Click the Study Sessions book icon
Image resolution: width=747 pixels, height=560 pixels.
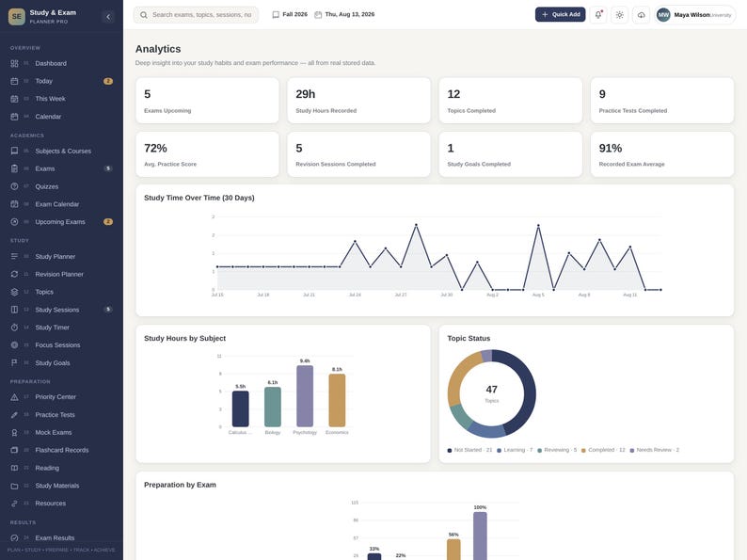click(14, 310)
